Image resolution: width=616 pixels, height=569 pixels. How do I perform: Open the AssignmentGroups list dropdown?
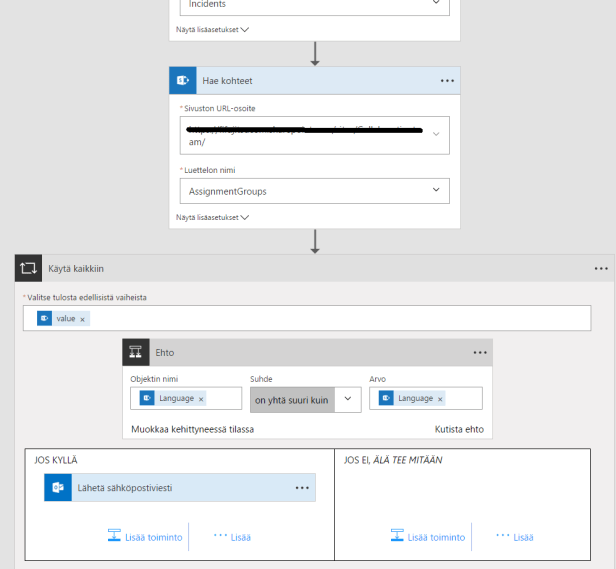436,190
